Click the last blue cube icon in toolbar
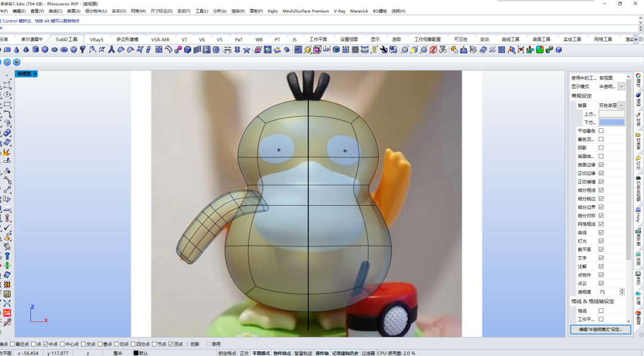 click(x=559, y=49)
